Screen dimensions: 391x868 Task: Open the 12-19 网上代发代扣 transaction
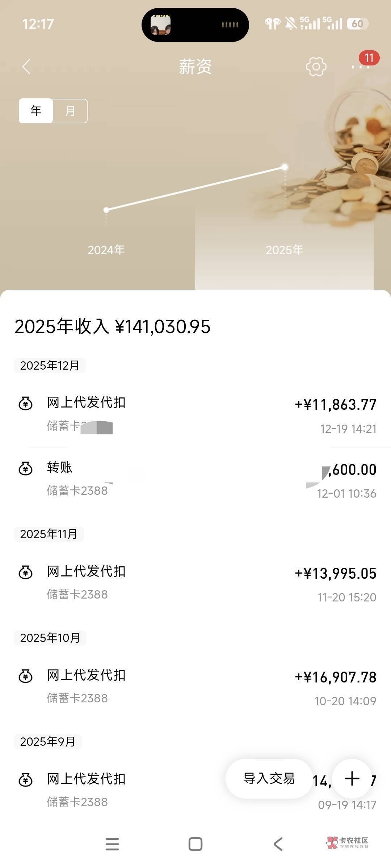[x=195, y=414]
